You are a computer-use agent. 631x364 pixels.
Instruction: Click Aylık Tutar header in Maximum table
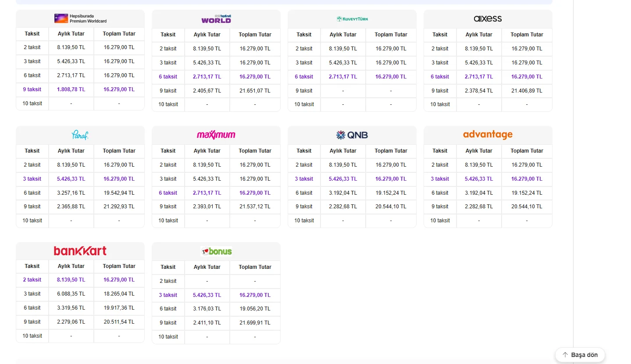(207, 151)
